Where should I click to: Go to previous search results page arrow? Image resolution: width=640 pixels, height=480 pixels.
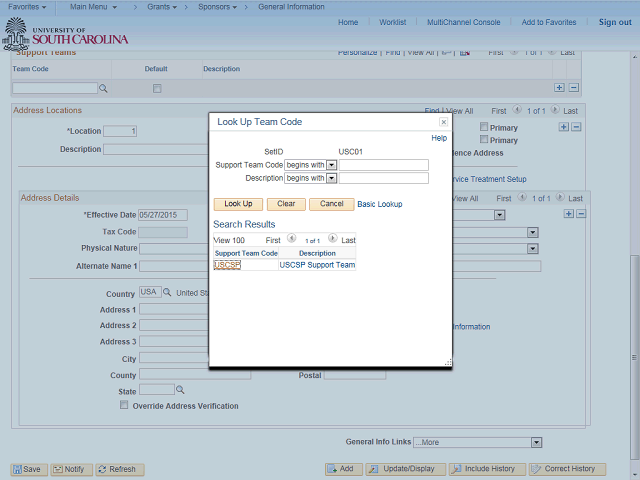291,238
